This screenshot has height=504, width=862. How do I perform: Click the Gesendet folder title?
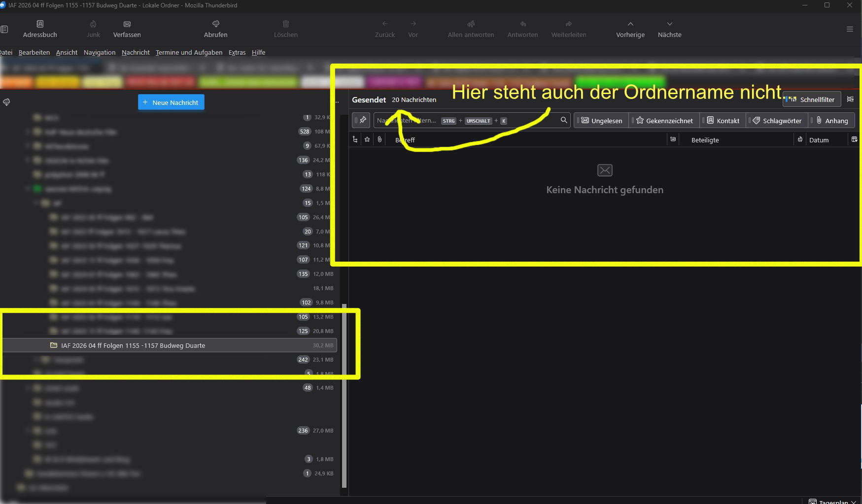click(x=369, y=100)
